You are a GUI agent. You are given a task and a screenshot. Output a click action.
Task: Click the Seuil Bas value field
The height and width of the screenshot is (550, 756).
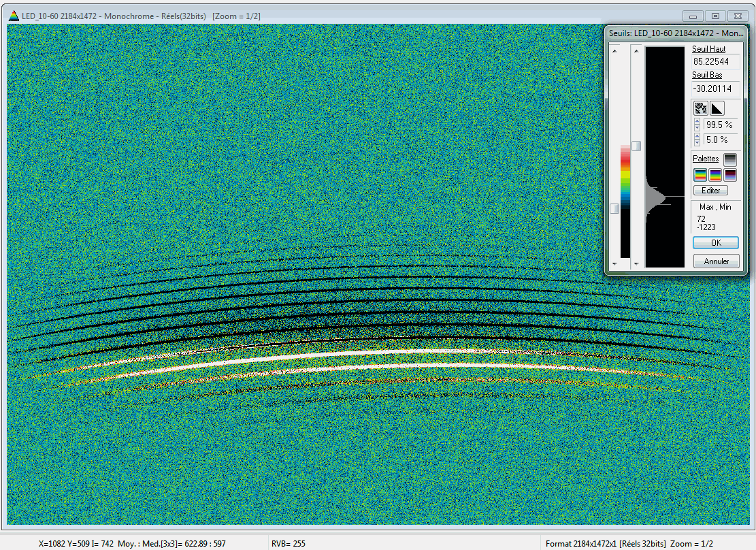pyautogui.click(x=715, y=88)
